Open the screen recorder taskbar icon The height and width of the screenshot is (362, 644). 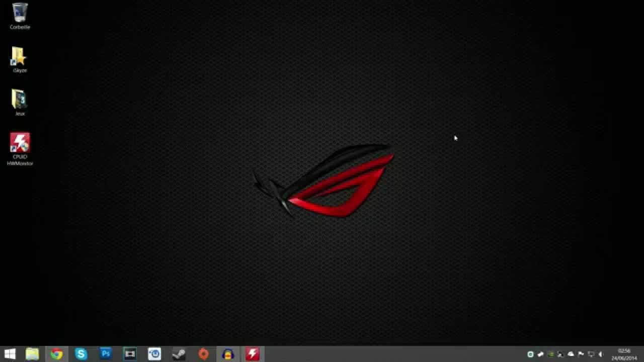coord(130,354)
